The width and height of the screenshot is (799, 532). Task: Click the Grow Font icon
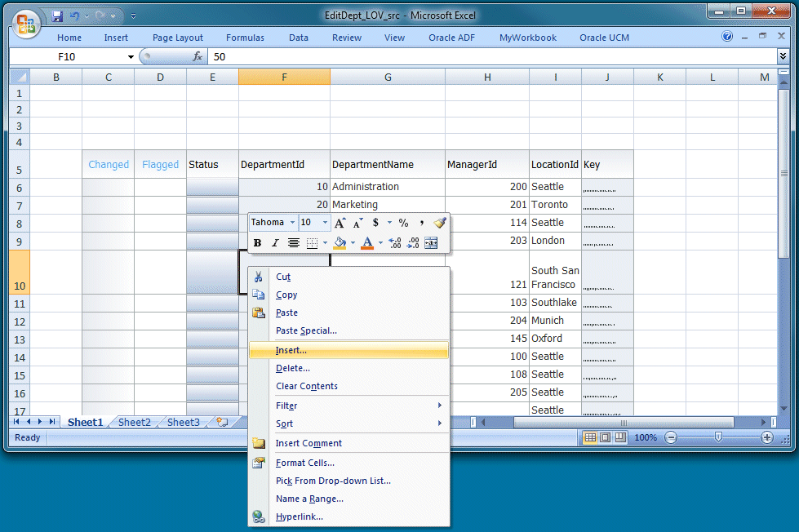(x=340, y=223)
